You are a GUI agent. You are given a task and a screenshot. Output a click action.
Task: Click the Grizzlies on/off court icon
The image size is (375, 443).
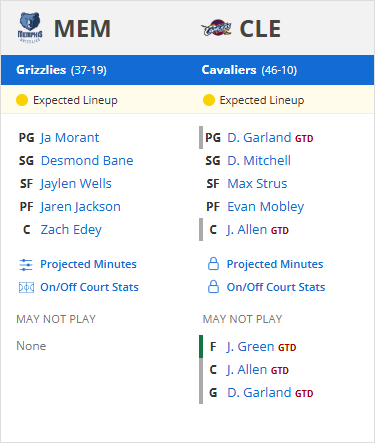26,287
